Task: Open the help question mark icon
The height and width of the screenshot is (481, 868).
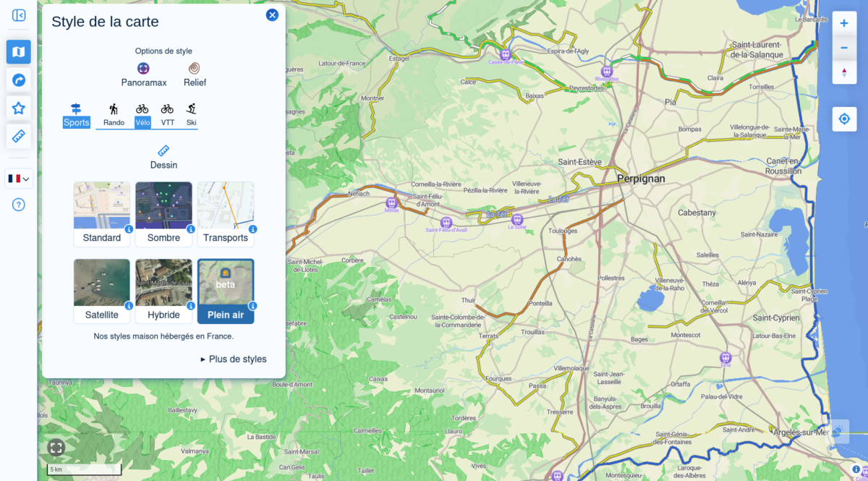Action: pos(19,205)
